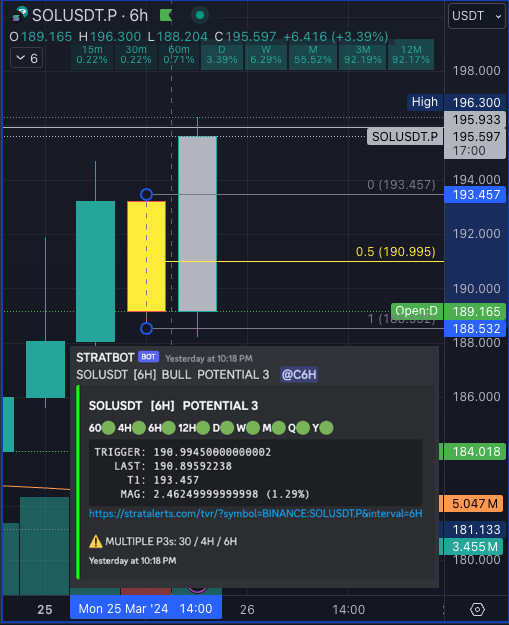Click the 5.047 M orange volume tag
The image size is (509, 625).
coord(473,503)
